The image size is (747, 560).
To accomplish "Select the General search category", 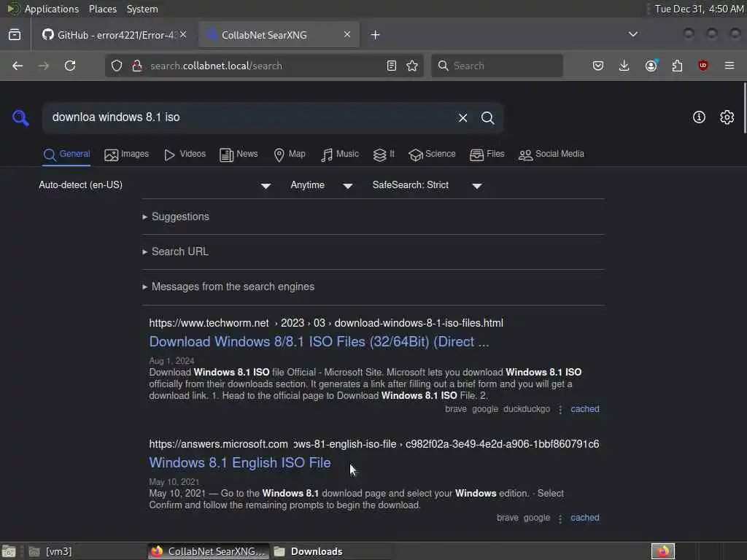I will tap(66, 155).
